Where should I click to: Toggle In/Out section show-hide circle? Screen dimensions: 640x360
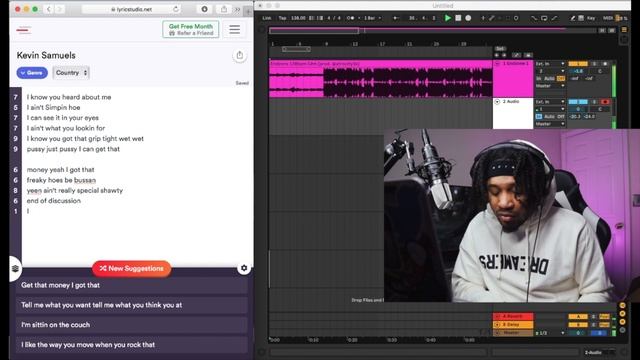pyautogui.click(x=622, y=305)
